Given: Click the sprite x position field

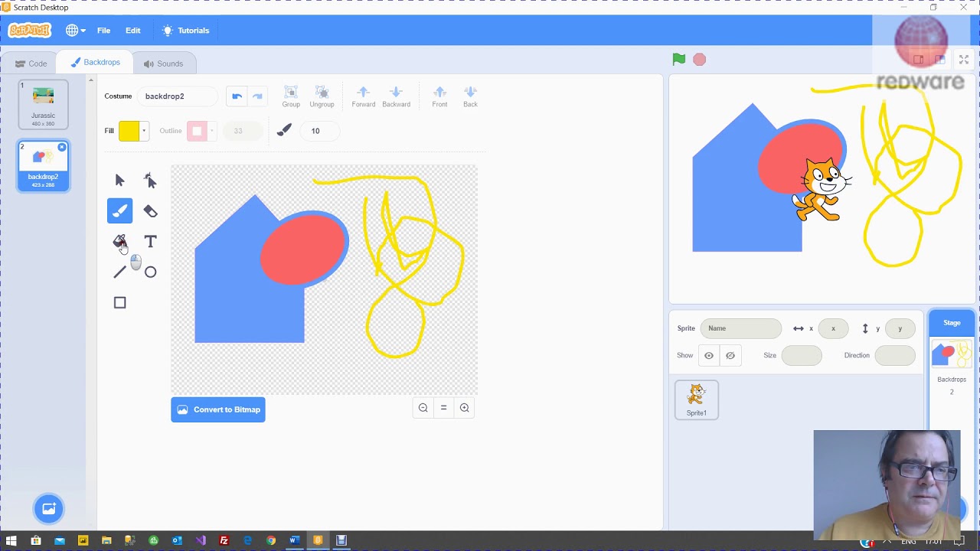Looking at the screenshot, I should pyautogui.click(x=833, y=328).
